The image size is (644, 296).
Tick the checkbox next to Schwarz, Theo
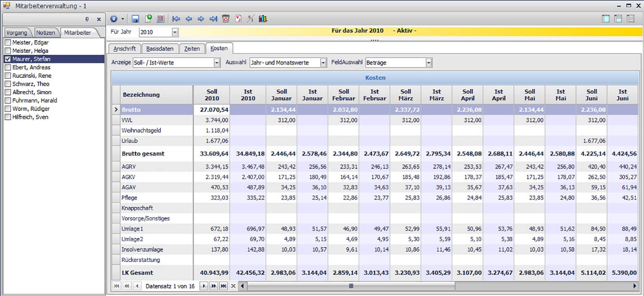click(x=8, y=84)
